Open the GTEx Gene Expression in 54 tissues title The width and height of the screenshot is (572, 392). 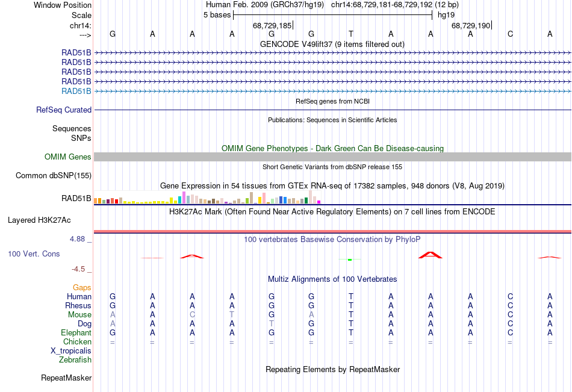click(x=332, y=186)
